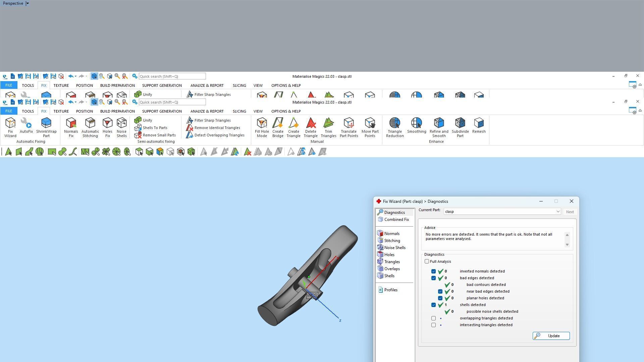This screenshot has width=644, height=362.
Task: Open the undo history dropdown arrow
Action: coord(75,102)
